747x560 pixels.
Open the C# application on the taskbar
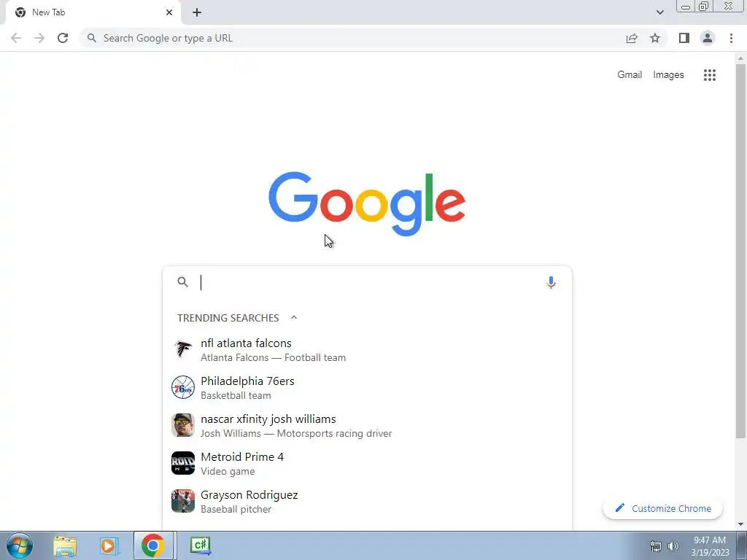click(x=200, y=545)
